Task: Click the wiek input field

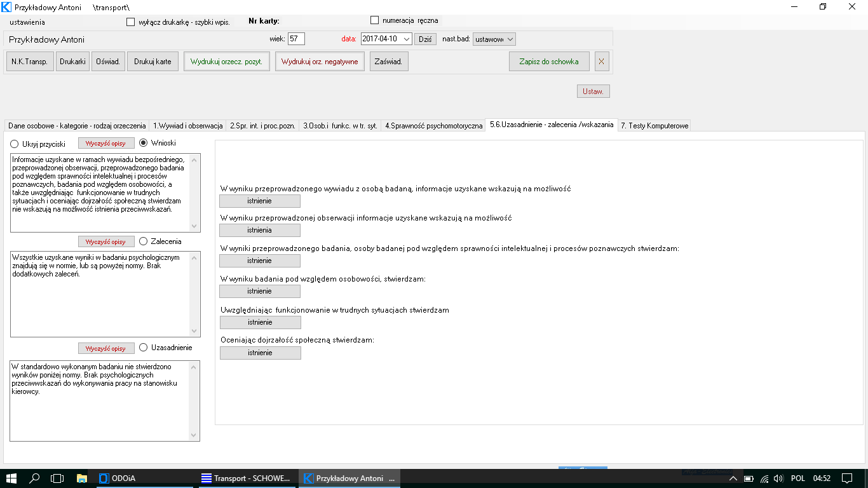Action: pyautogui.click(x=296, y=39)
